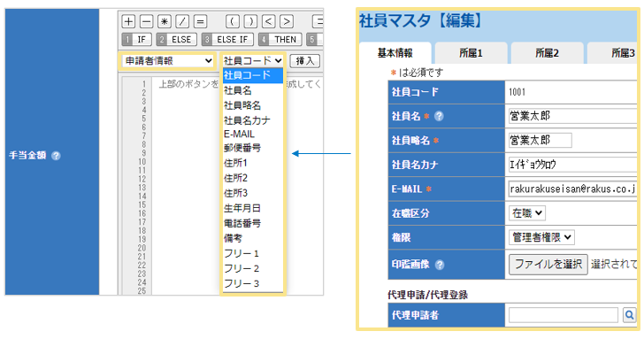Click the help icon beside 手当金額
Viewport: 644px width, 339px height.
pos(56,156)
